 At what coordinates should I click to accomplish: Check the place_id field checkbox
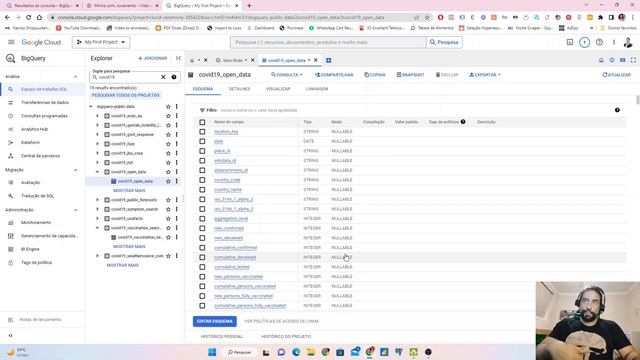coord(202,151)
